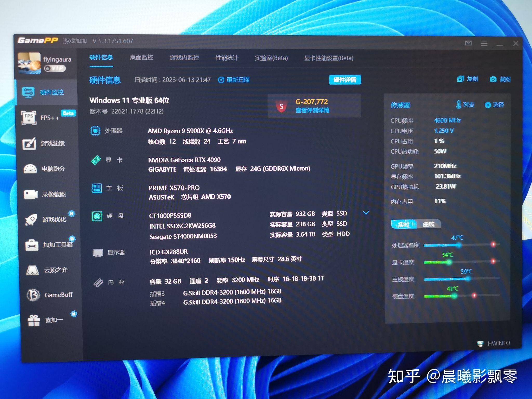Image resolution: width=532 pixels, height=399 pixels.
Task: Click CT1000P5SSD8 disk entry
Action: [170, 215]
